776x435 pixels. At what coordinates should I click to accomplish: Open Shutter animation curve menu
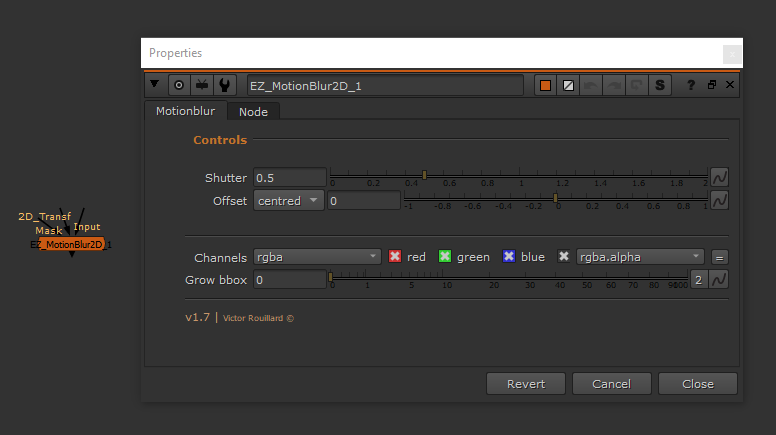click(719, 177)
